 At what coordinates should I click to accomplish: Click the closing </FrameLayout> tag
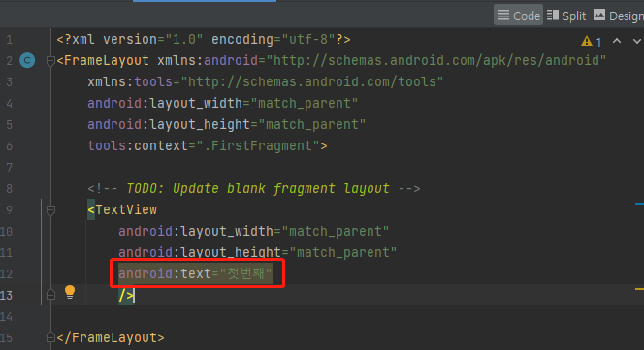[111, 337]
